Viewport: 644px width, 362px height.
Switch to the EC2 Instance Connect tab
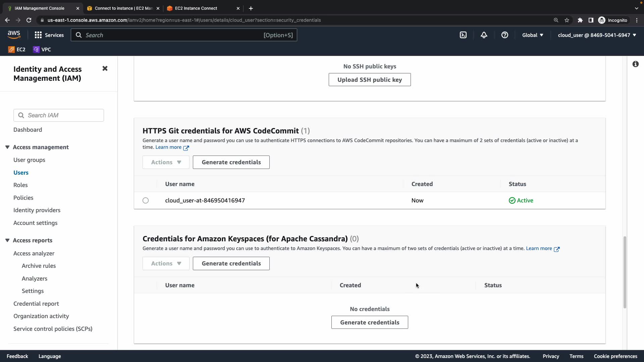pos(196,8)
